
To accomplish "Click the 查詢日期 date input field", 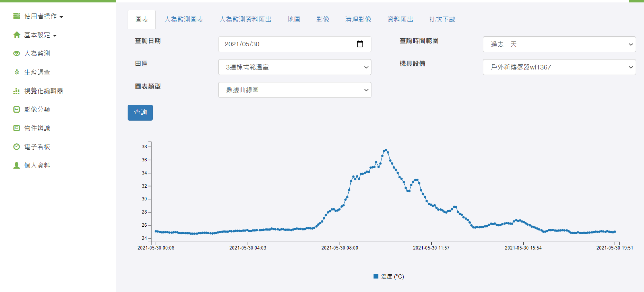I will point(284,44).
